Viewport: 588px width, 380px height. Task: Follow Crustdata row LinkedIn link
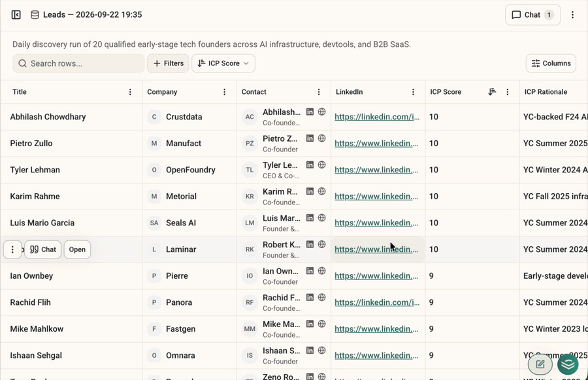point(377,117)
